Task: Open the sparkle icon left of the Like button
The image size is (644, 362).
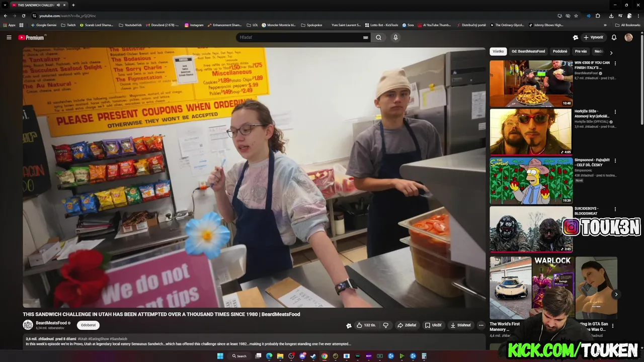Action: click(349, 325)
